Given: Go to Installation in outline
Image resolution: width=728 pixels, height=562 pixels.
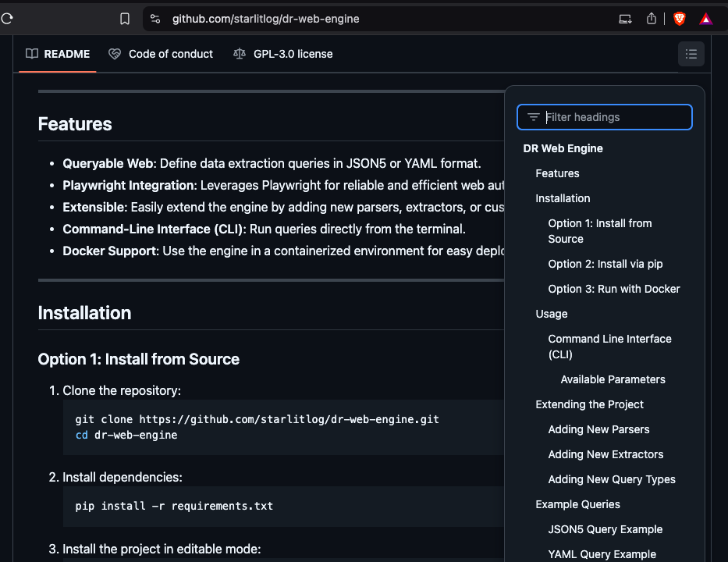Looking at the screenshot, I should (563, 198).
